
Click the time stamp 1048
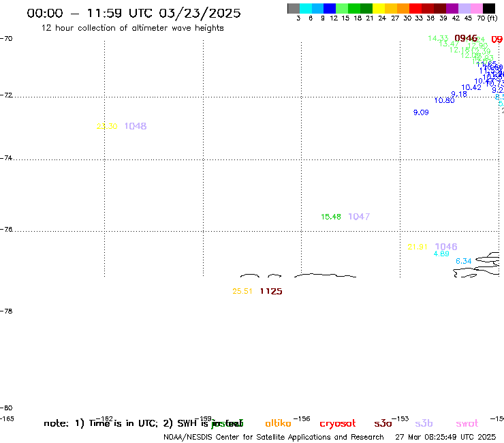pyautogui.click(x=136, y=126)
